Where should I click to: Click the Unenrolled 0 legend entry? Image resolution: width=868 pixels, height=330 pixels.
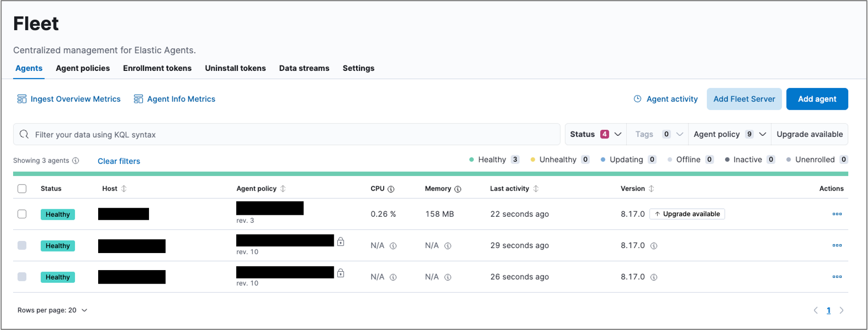817,159
